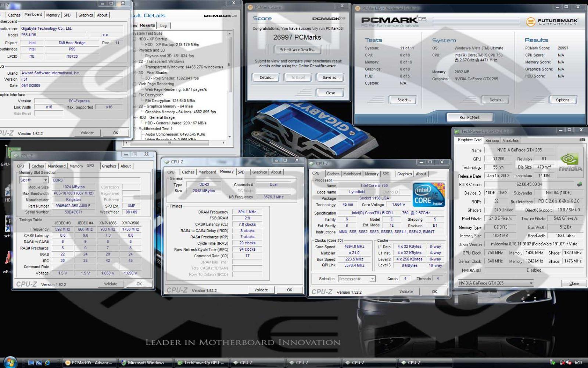Select the Graphics tab in CPU-Z SPD window

(x=109, y=166)
